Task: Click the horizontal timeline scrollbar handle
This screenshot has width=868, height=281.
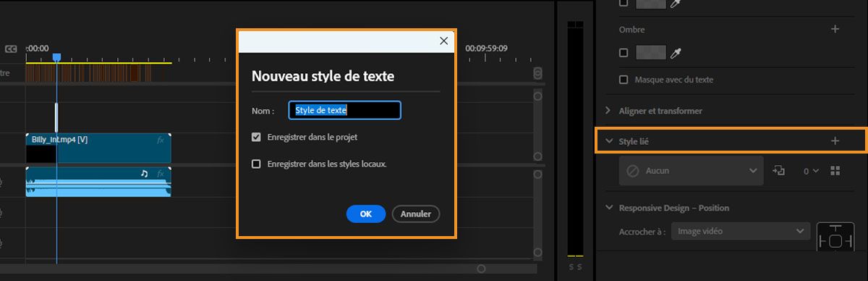Action: click(481, 269)
